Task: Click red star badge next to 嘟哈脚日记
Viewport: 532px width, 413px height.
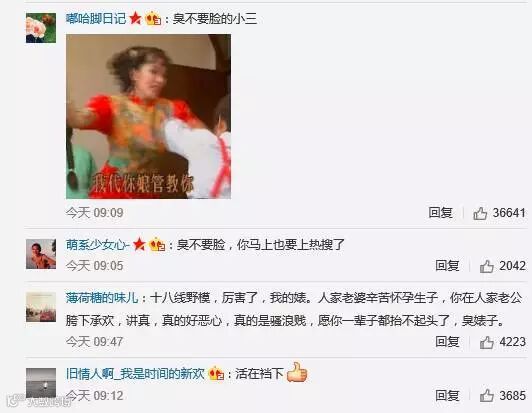Action: tap(135, 18)
